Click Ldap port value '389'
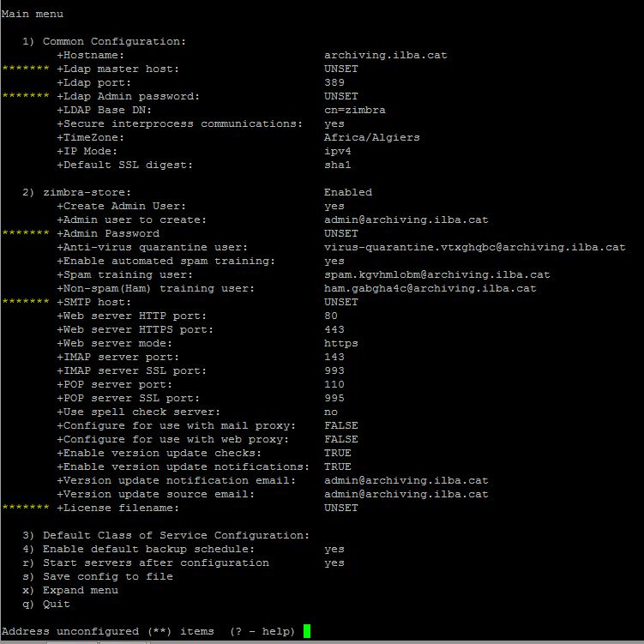The width and height of the screenshot is (644, 644). coord(334,82)
